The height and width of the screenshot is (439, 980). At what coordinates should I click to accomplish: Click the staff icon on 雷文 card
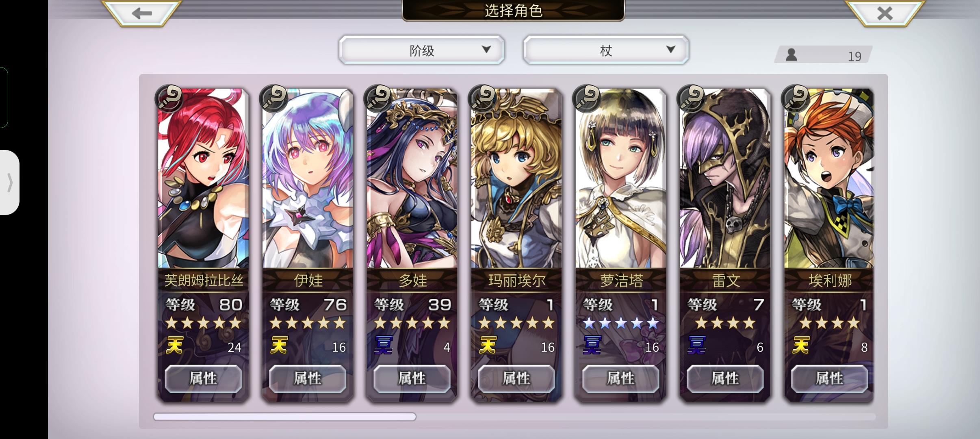tap(691, 98)
